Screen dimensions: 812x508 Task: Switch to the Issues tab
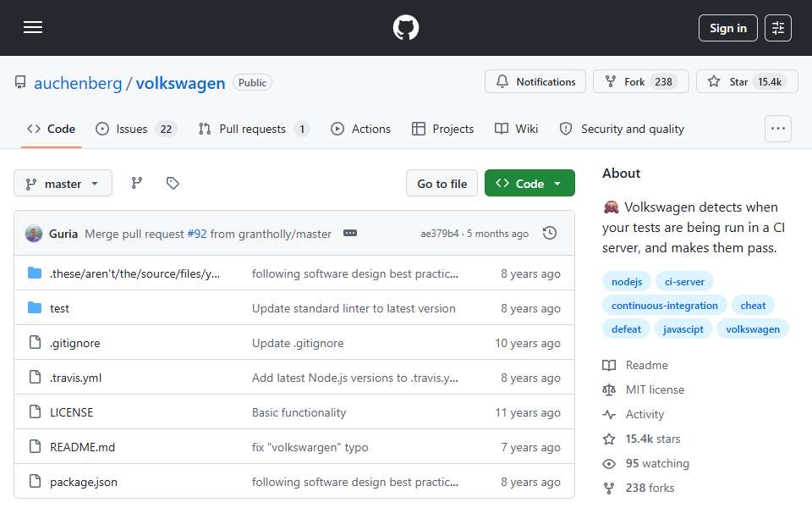pos(136,129)
